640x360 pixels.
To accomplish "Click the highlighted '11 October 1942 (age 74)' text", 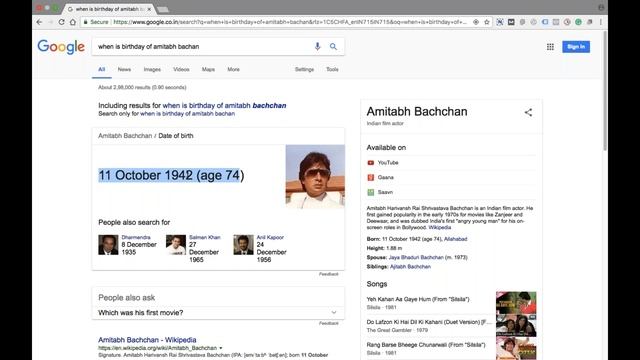I will coord(171,176).
